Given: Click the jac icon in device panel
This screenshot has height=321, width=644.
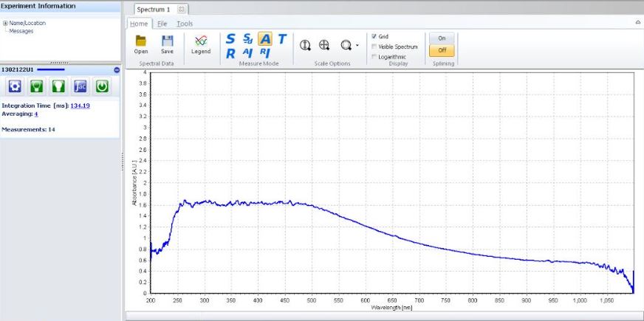Looking at the screenshot, I should pyautogui.click(x=80, y=86).
